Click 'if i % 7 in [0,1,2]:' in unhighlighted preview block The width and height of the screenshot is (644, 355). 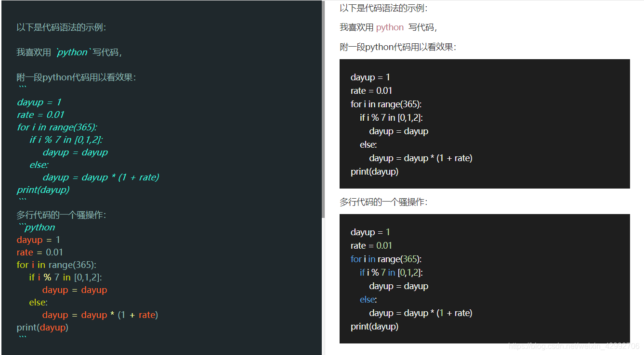pyautogui.click(x=391, y=118)
